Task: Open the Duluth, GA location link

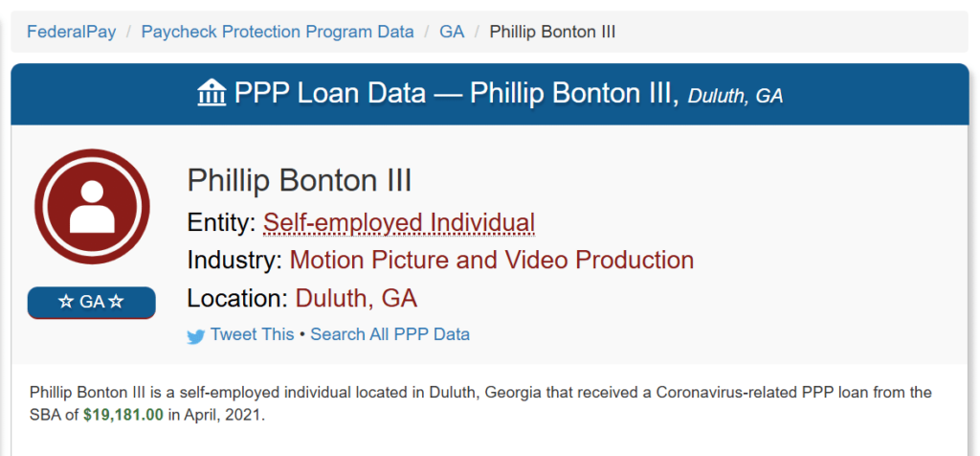Action: pyautogui.click(x=356, y=298)
